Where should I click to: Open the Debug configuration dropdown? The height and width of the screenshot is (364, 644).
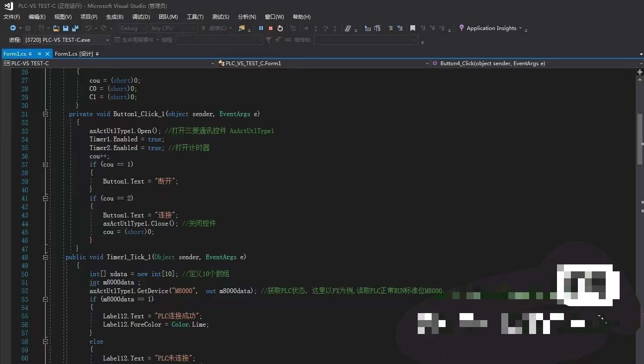coord(133,28)
